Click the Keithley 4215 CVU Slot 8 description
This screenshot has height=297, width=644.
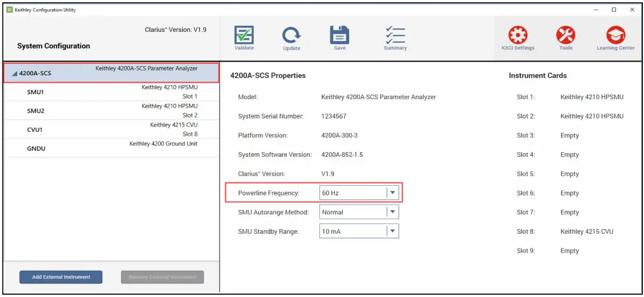[174, 129]
